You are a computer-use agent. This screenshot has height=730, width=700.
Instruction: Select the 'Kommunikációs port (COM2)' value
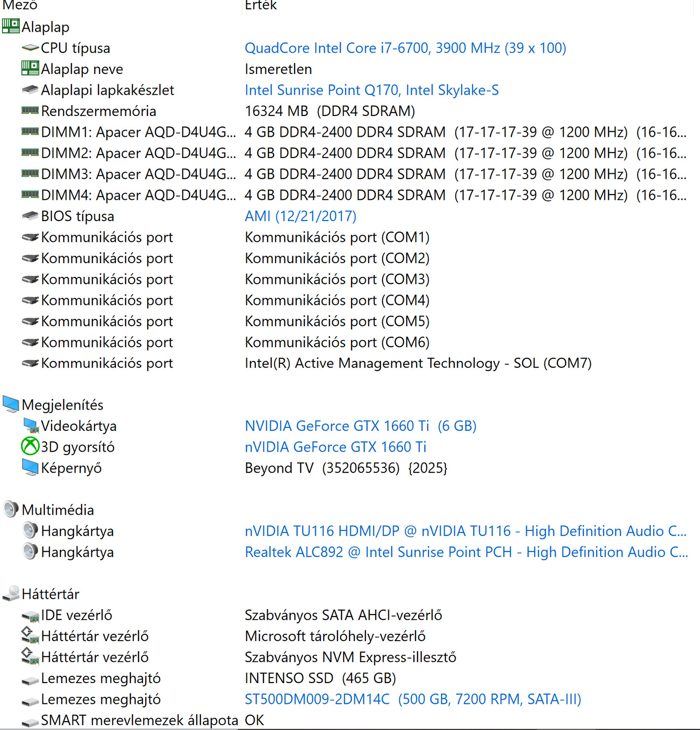(x=337, y=258)
